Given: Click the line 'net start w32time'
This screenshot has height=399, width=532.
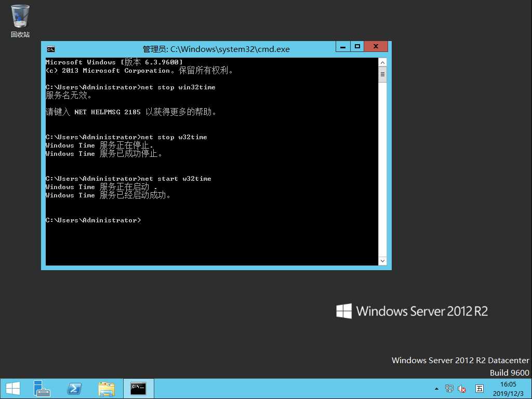Looking at the screenshot, I should [176, 179].
